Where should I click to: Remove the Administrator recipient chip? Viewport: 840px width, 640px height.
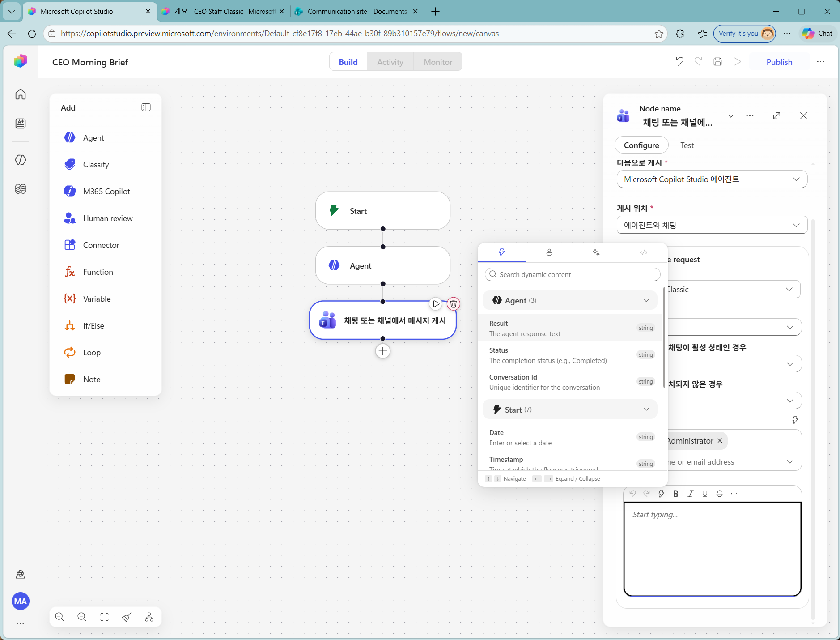click(720, 441)
